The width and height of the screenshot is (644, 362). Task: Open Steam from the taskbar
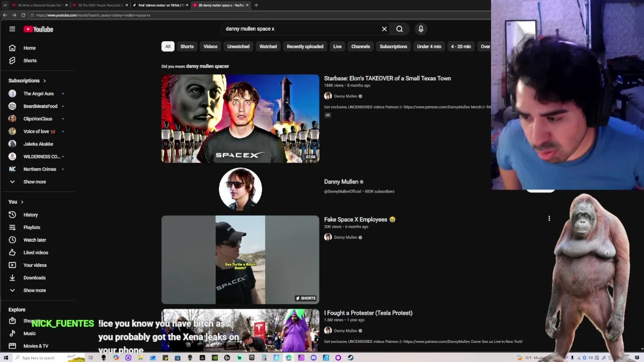point(350,357)
